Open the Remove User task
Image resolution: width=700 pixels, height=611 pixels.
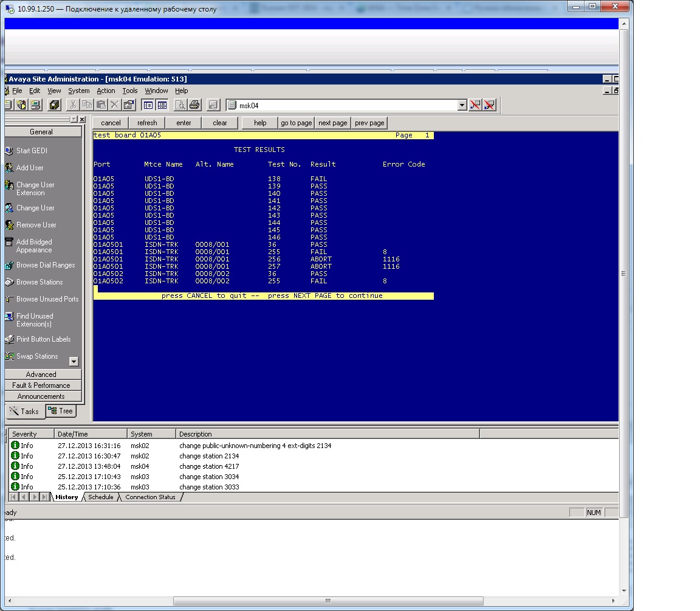(36, 225)
